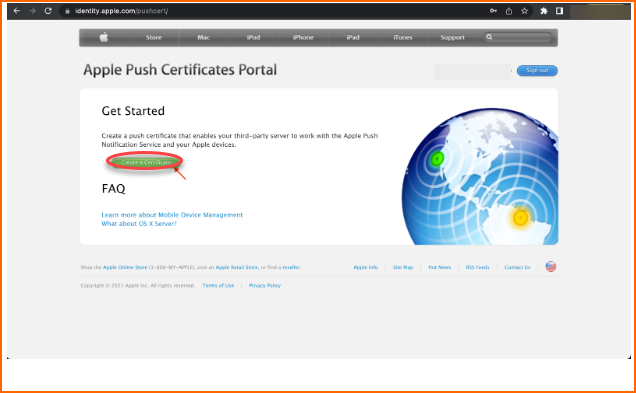Reload the page with the refresh icon
636x393 pixels.
[48, 11]
